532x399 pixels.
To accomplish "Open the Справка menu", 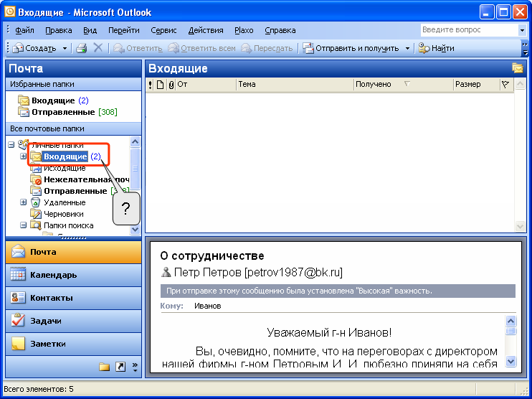I will [280, 31].
